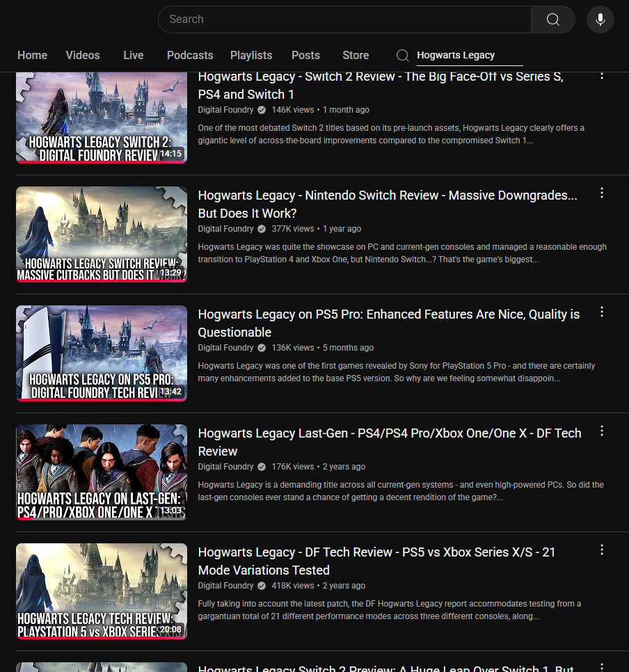Open Switch 2 Review Big Face-Off video title
This screenshot has width=629, height=672.
click(381, 86)
